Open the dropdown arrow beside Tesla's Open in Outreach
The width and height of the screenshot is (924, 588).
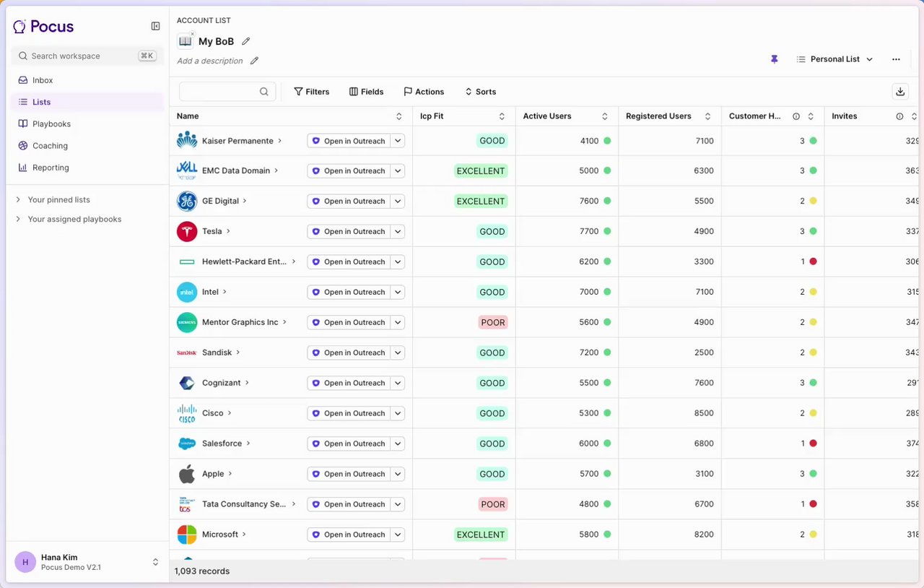(x=398, y=232)
